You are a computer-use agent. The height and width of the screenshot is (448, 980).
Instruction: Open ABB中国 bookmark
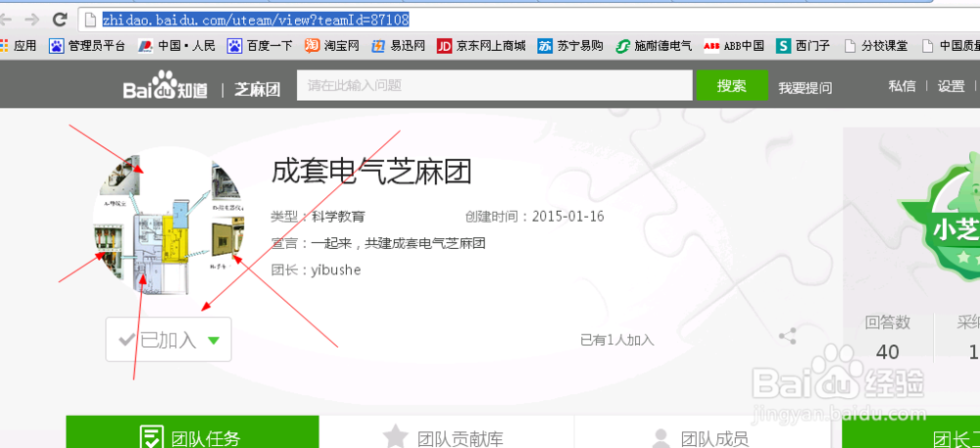coord(734,46)
